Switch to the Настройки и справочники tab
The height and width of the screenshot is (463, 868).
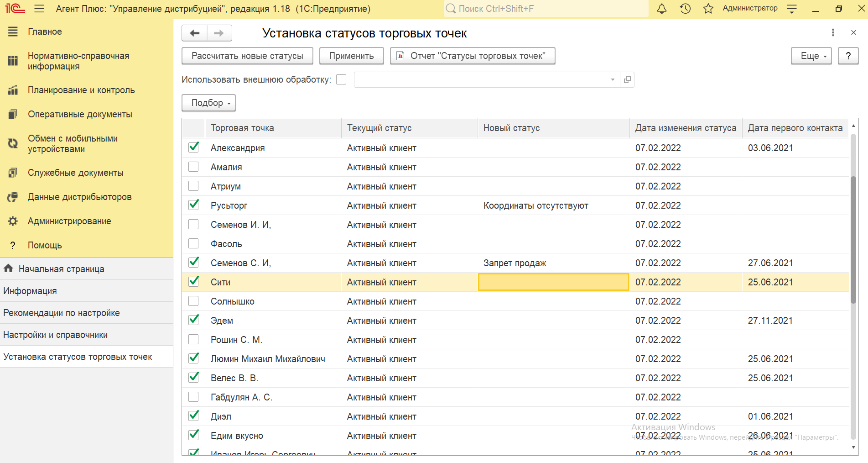56,335
